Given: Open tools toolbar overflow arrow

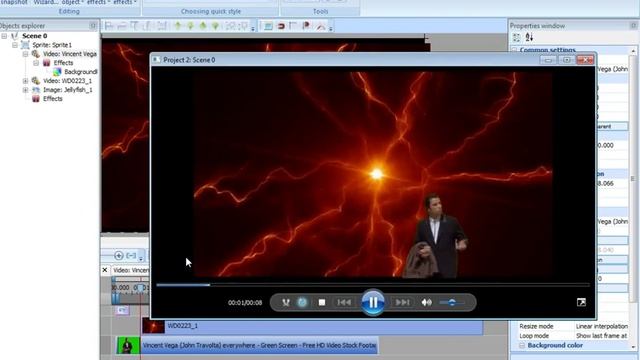Looking at the screenshot, I should click(331, 28).
